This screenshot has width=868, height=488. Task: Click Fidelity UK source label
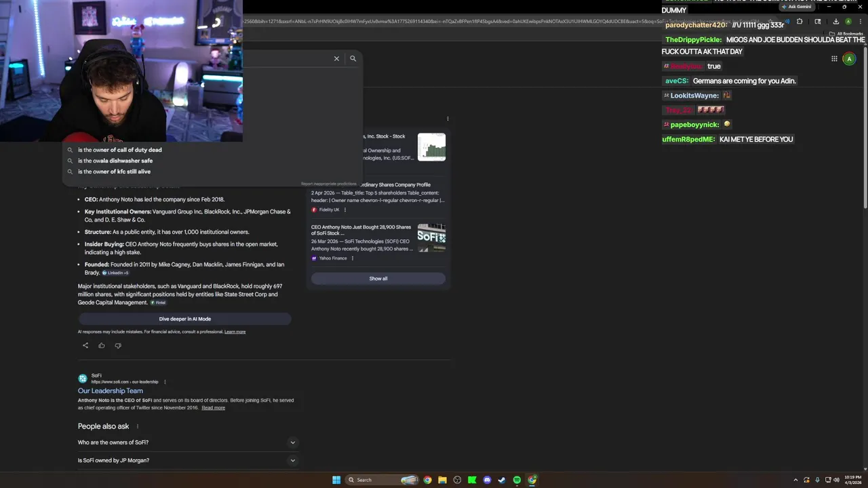(330, 209)
